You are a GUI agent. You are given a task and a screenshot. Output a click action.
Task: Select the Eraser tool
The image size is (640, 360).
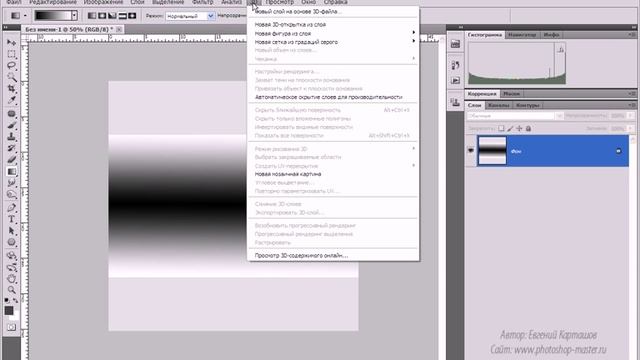pos(11,160)
